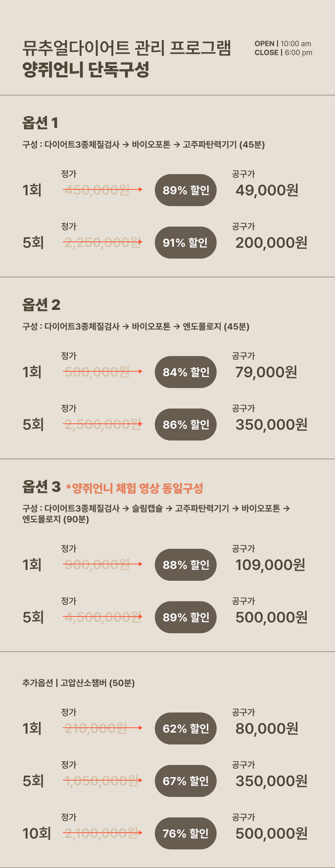Click the 추가옵션 고압산소챔버 (50분) label

point(79,683)
